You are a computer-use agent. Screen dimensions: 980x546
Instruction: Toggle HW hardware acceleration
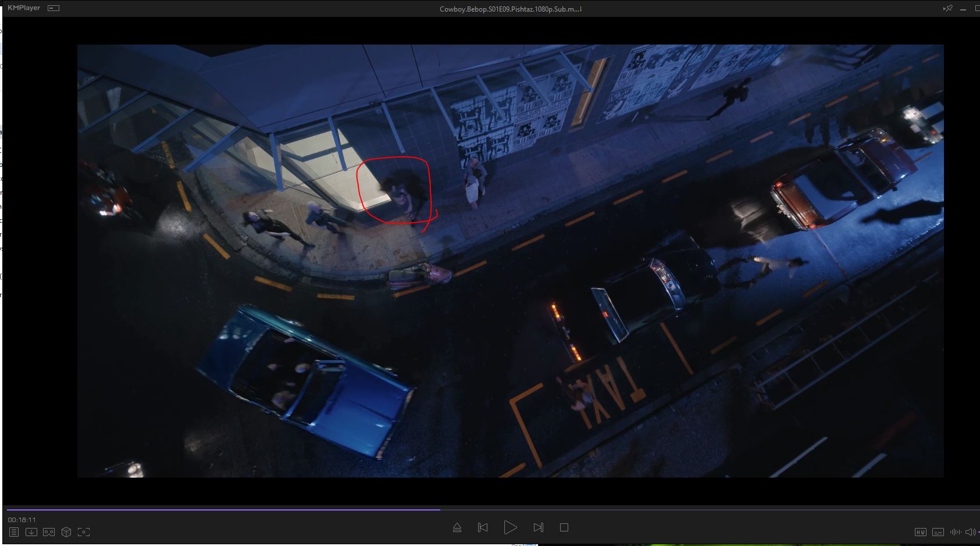921,532
